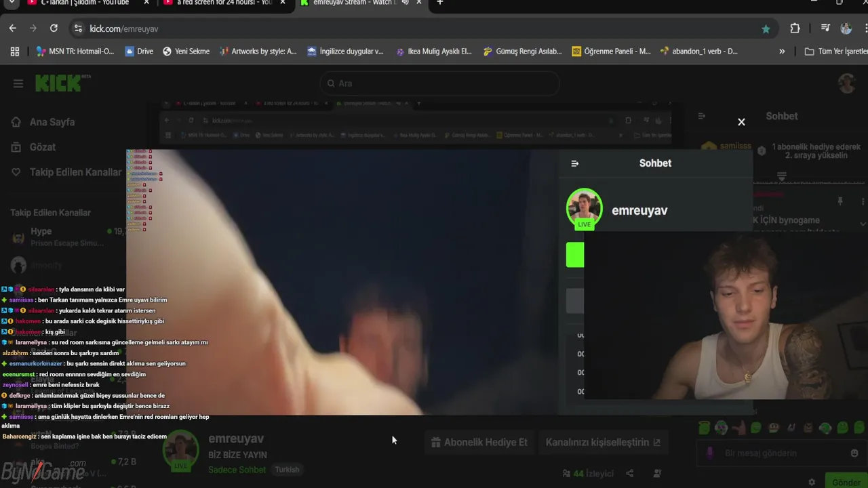Image resolution: width=868 pixels, height=488 pixels.
Task: Open the Chrome apps grid shortcut
Action: pos(15,51)
